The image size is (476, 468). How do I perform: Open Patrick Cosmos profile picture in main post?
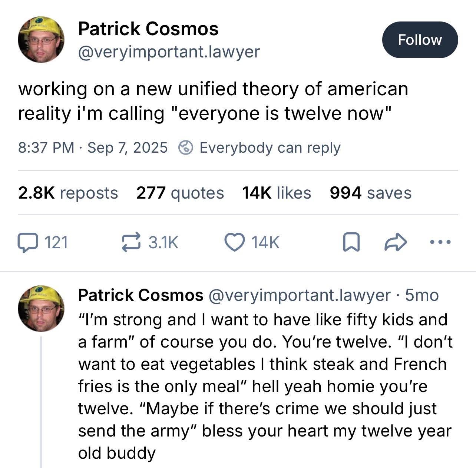point(41,39)
